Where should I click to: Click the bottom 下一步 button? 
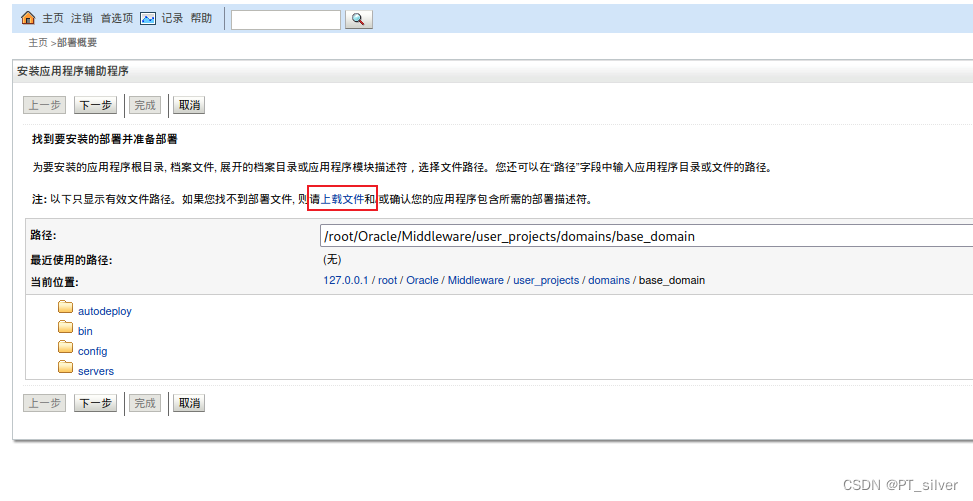pos(96,403)
